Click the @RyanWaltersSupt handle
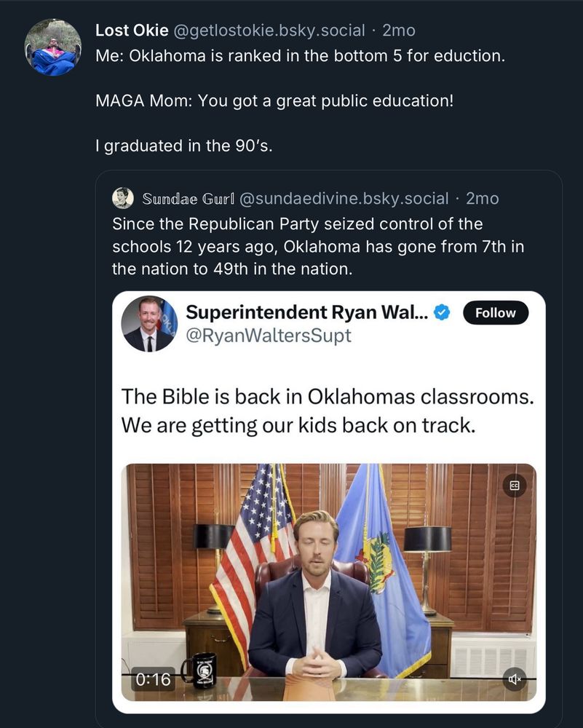This screenshot has width=583, height=728. click(x=269, y=335)
